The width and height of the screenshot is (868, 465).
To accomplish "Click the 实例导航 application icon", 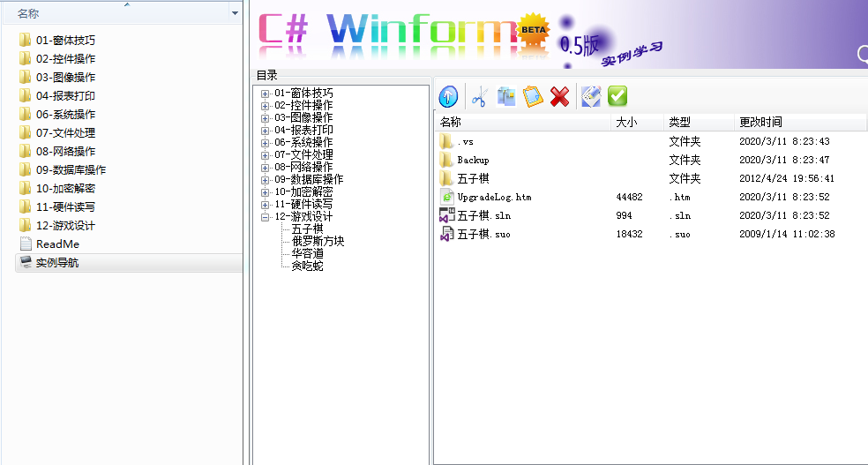I will point(26,262).
